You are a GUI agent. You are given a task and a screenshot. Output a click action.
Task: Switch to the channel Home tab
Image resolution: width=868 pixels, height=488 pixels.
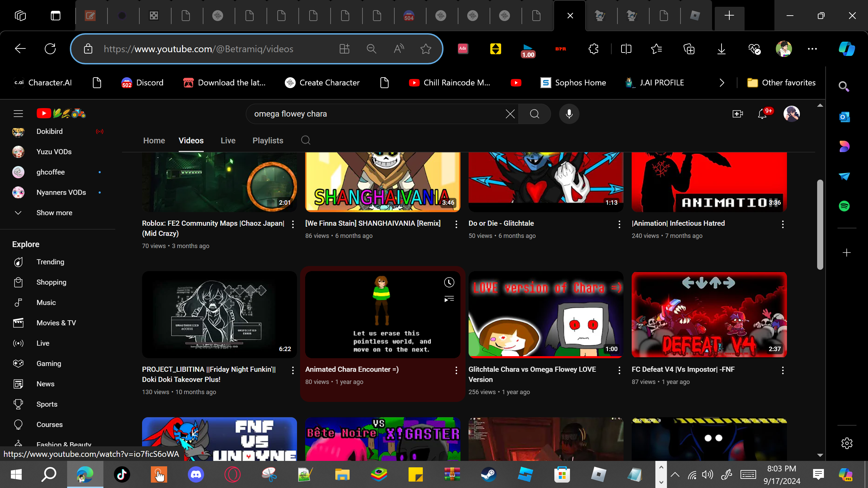coord(154,141)
